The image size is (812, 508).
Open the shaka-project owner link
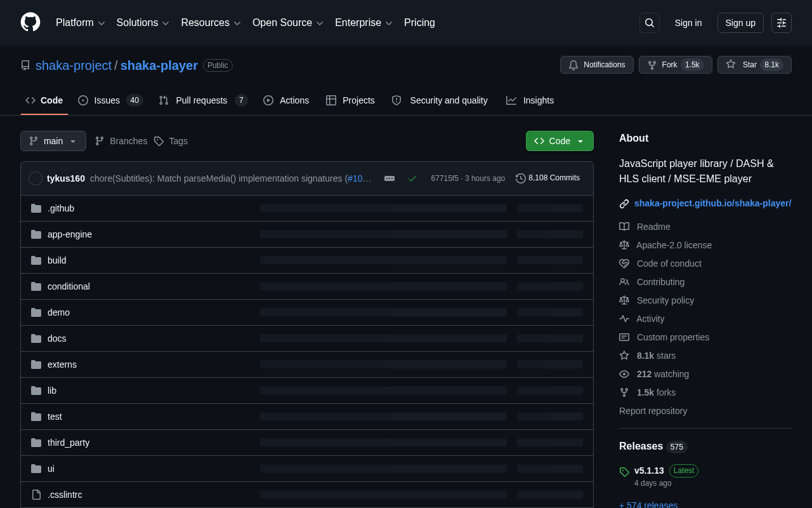(x=74, y=65)
